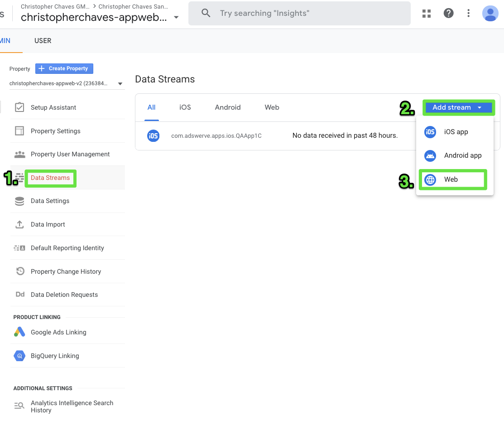Click the Analytics Intelligence Search History icon
The image size is (504, 421).
(19, 406)
